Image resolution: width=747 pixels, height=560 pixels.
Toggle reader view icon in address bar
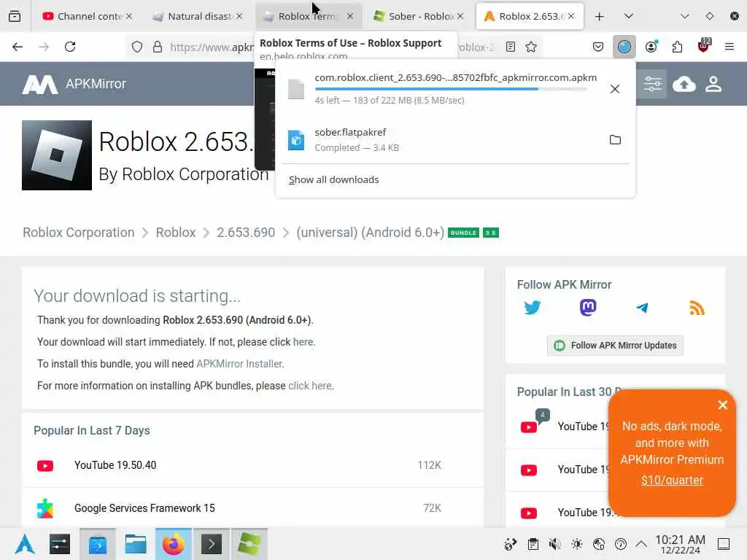click(x=511, y=47)
